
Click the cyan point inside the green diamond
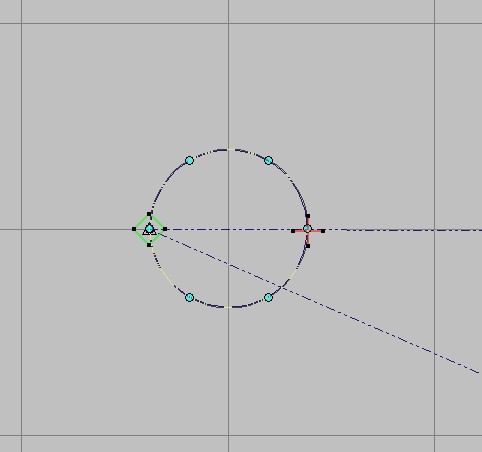[x=150, y=229]
